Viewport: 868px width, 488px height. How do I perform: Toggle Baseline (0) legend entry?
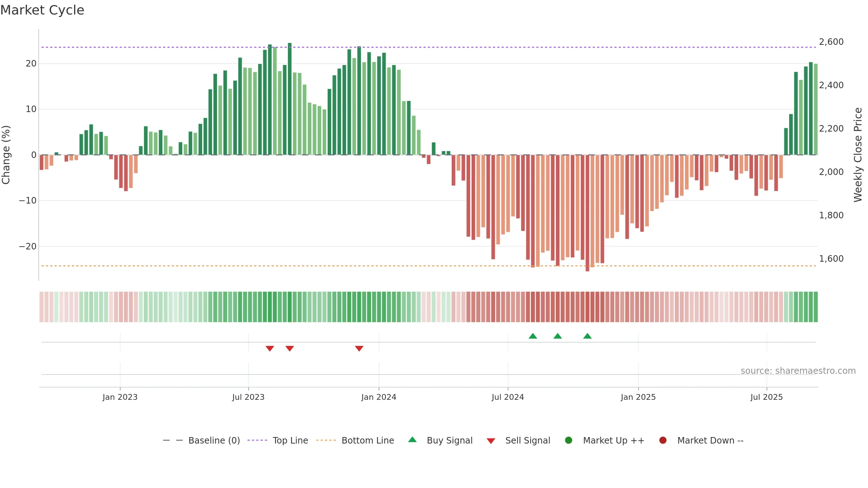click(x=201, y=440)
